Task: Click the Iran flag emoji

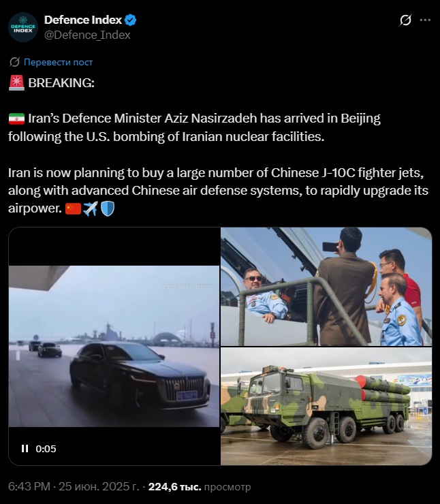Action: coord(16,119)
